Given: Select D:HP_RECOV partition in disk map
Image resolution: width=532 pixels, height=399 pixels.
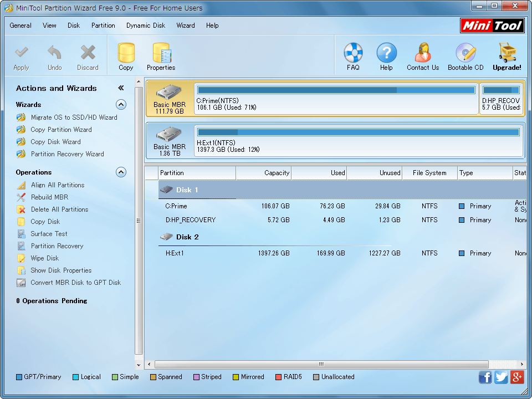Looking at the screenshot, I should [x=502, y=99].
